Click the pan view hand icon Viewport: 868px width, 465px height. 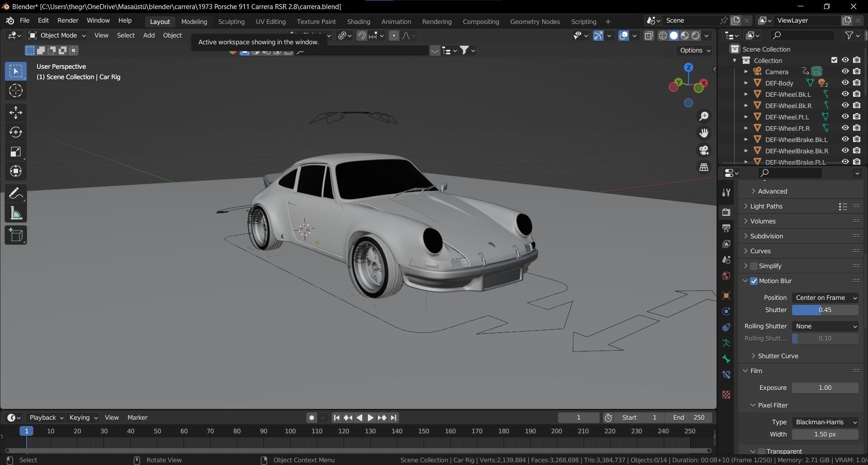point(704,133)
